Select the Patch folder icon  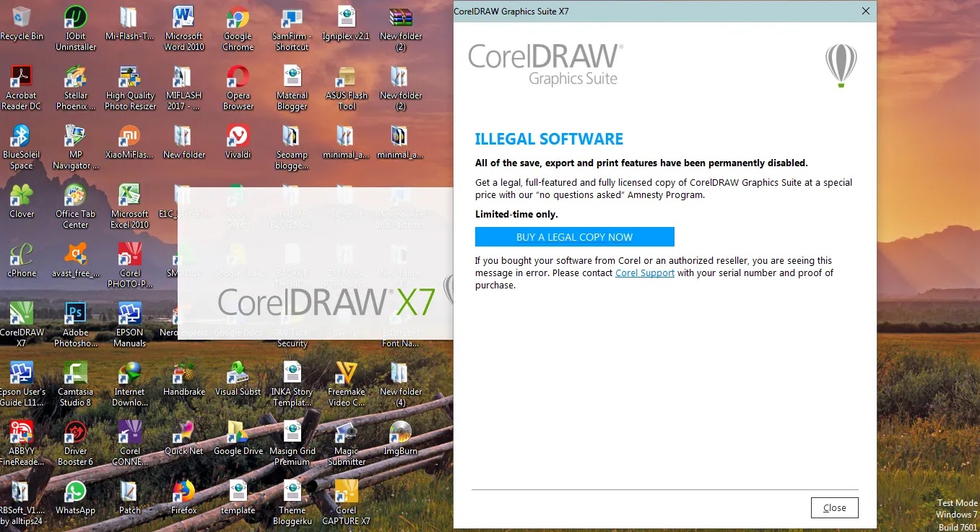point(129,497)
